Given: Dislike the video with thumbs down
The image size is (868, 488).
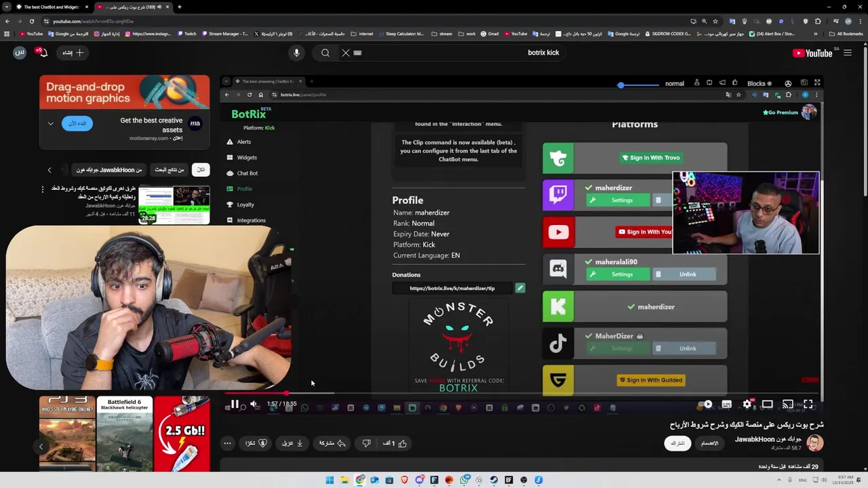Looking at the screenshot, I should (366, 443).
